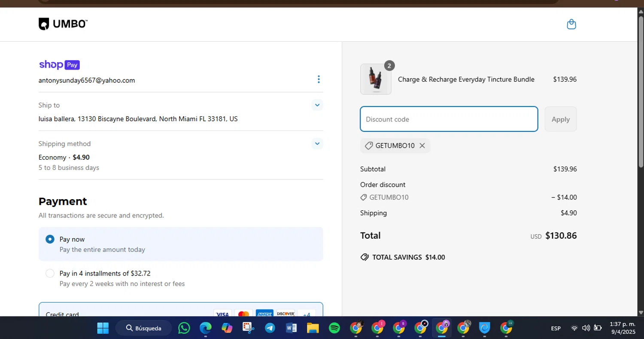Click GETUMBO10 under Order discount
The height and width of the screenshot is (339, 644).
coord(389,197)
